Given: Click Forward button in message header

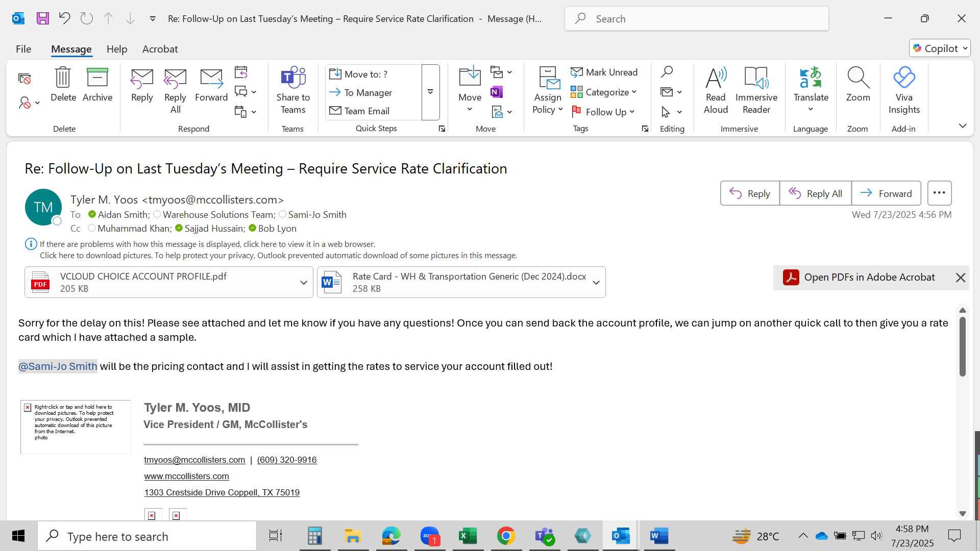Looking at the screenshot, I should 886,193.
